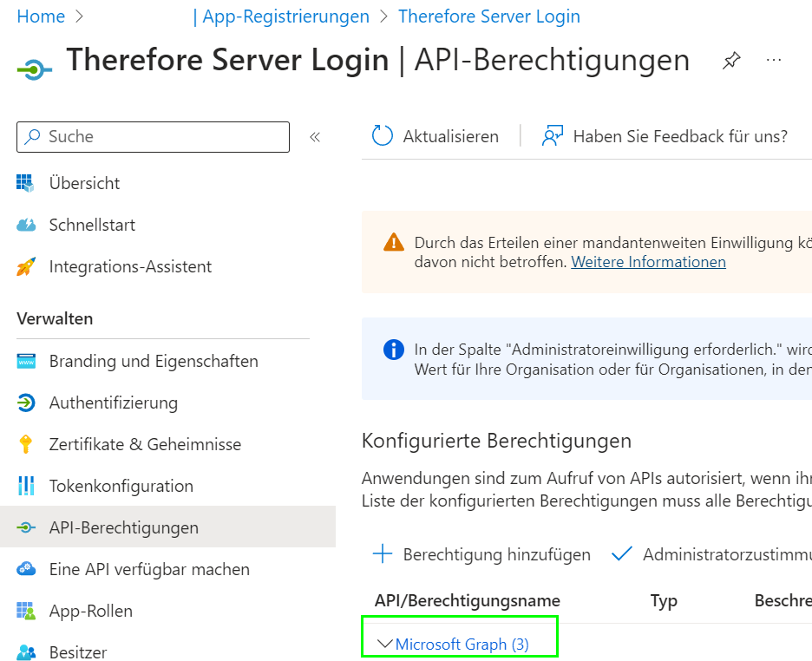Click the App-Rollen icon
The height and width of the screenshot is (661, 812).
26,611
